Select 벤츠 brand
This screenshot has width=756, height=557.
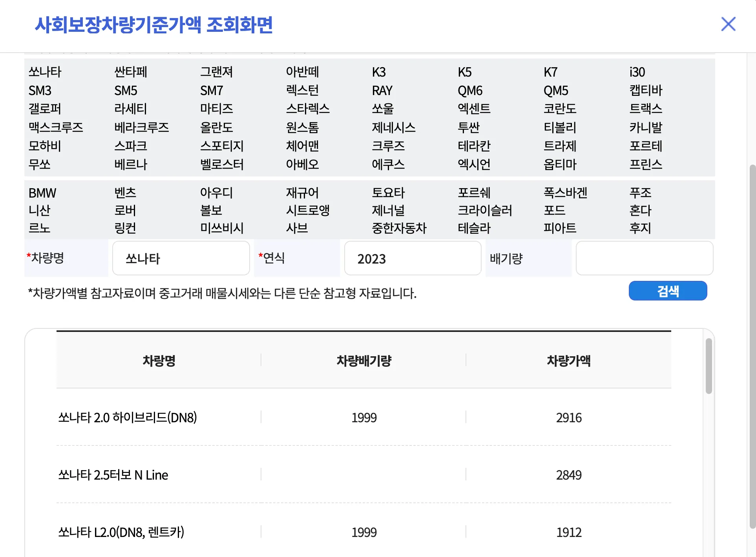tap(124, 192)
